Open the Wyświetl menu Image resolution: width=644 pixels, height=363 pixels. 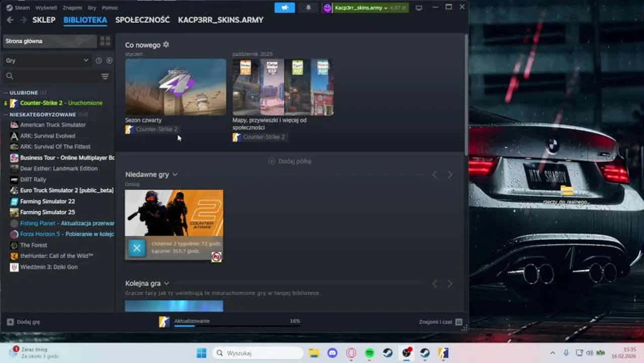pos(46,8)
